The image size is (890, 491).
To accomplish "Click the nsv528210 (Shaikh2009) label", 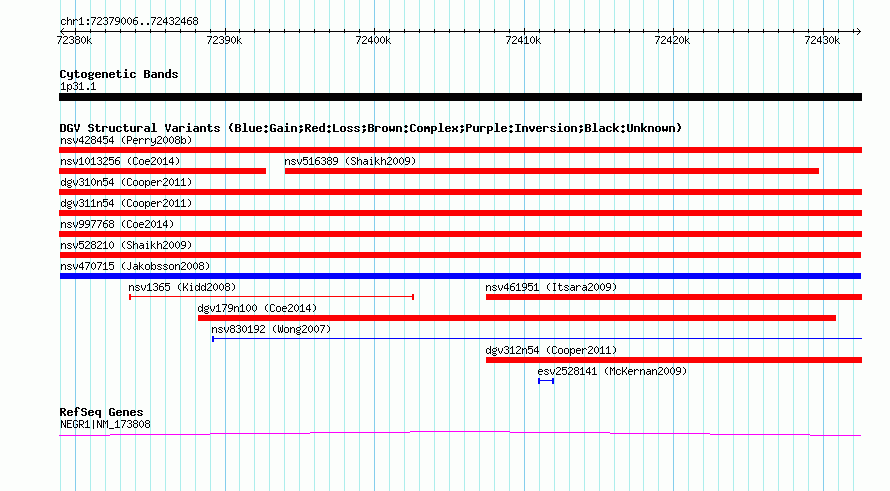I will click(126, 245).
